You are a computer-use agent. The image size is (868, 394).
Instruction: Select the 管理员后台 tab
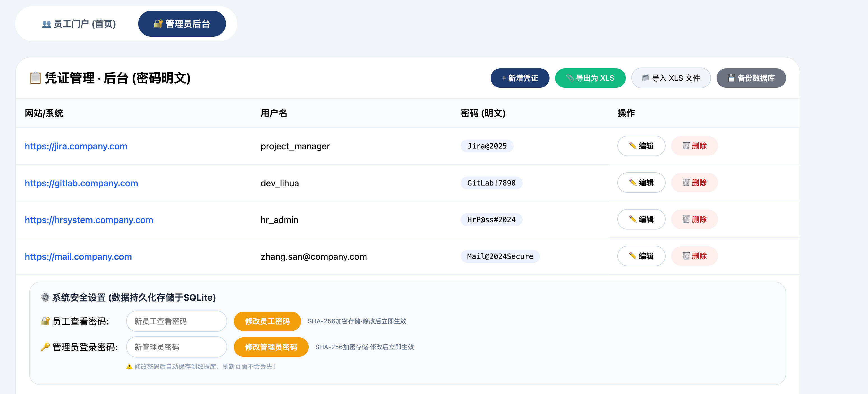(x=182, y=24)
